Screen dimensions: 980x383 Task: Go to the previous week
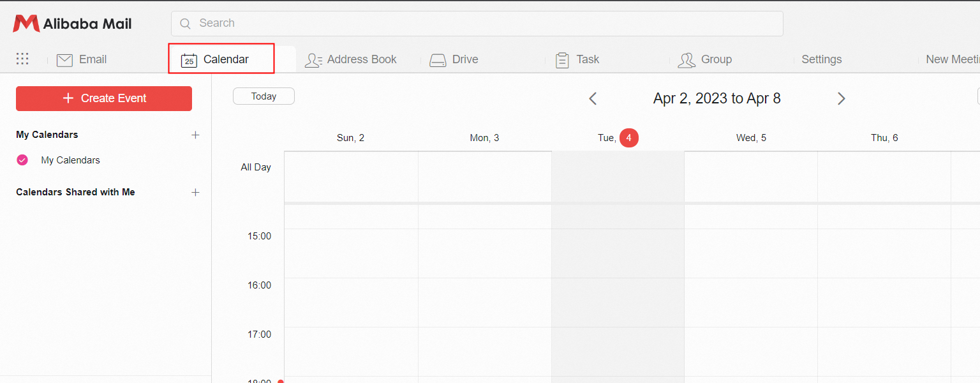coord(593,98)
